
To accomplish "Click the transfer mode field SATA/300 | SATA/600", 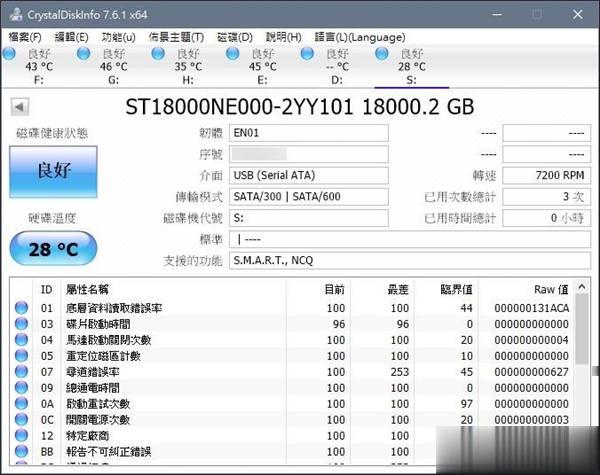I will click(x=308, y=197).
